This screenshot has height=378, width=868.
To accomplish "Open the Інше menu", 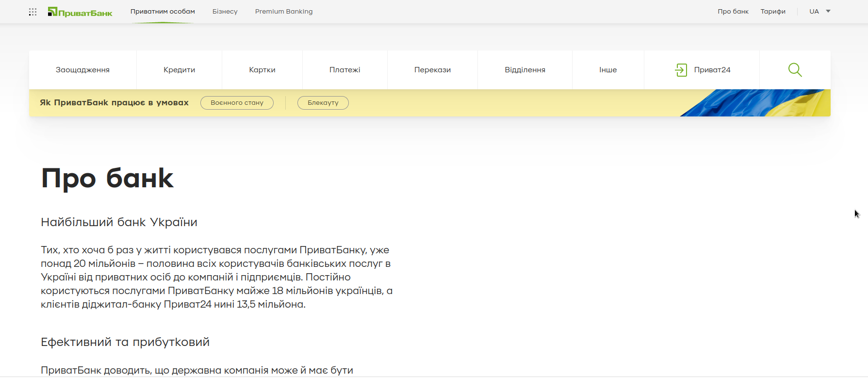I will tap(608, 70).
